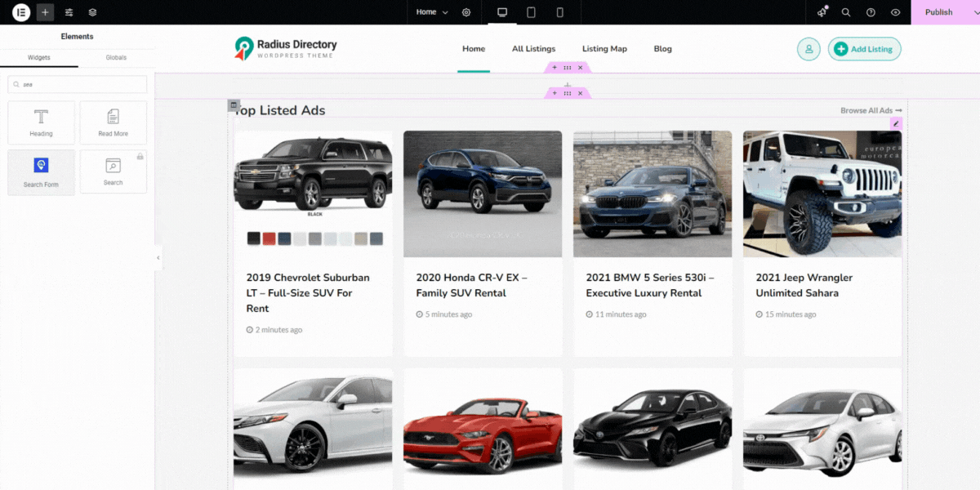The width and height of the screenshot is (980, 490).
Task: Click the Preview changes eye icon
Action: pos(896,12)
